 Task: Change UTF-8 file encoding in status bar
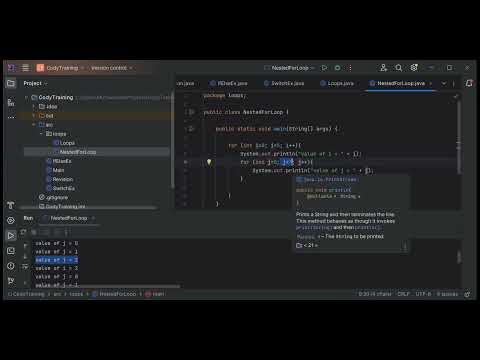tap(423, 294)
